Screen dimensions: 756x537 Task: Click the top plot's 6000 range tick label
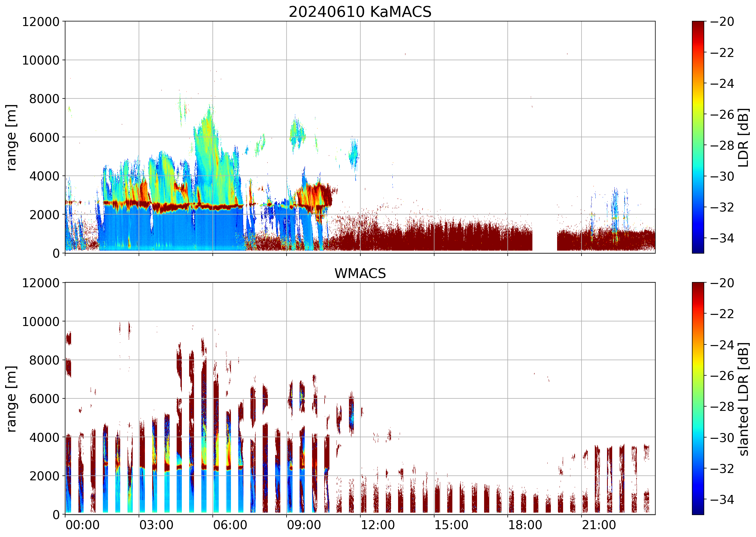pyautogui.click(x=44, y=138)
